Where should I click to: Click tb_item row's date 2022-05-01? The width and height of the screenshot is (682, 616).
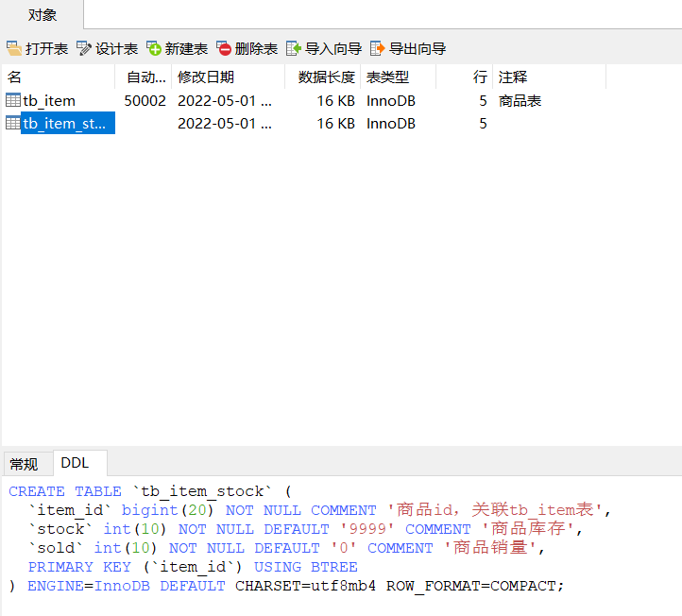click(x=225, y=101)
